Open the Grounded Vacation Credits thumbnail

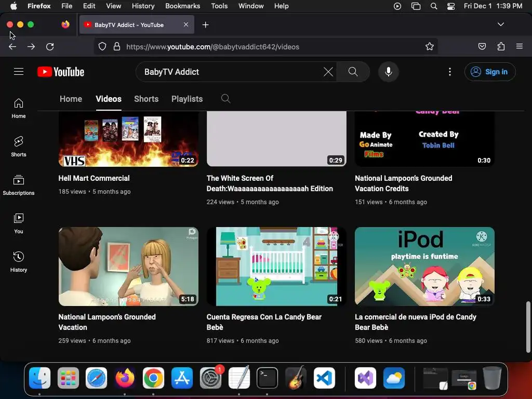click(424, 139)
